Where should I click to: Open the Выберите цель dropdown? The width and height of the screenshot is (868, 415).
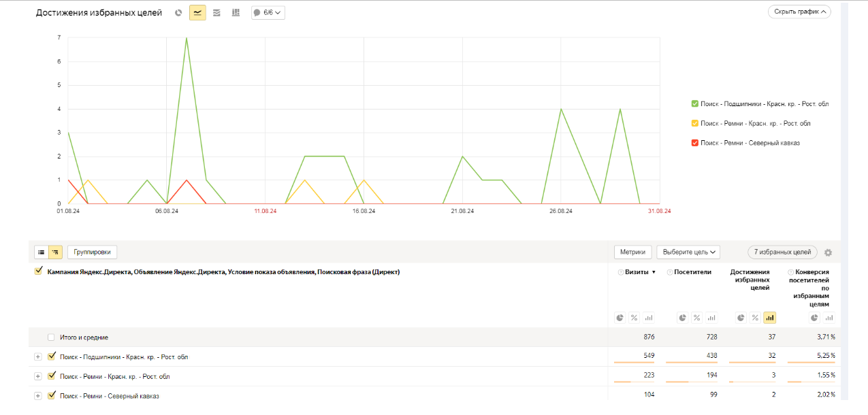point(688,252)
